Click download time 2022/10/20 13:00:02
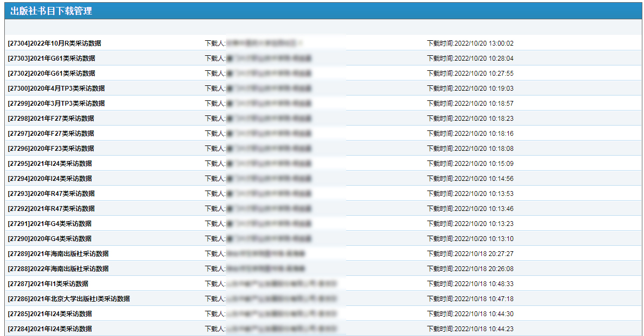This screenshot has height=336, width=644. (470, 43)
